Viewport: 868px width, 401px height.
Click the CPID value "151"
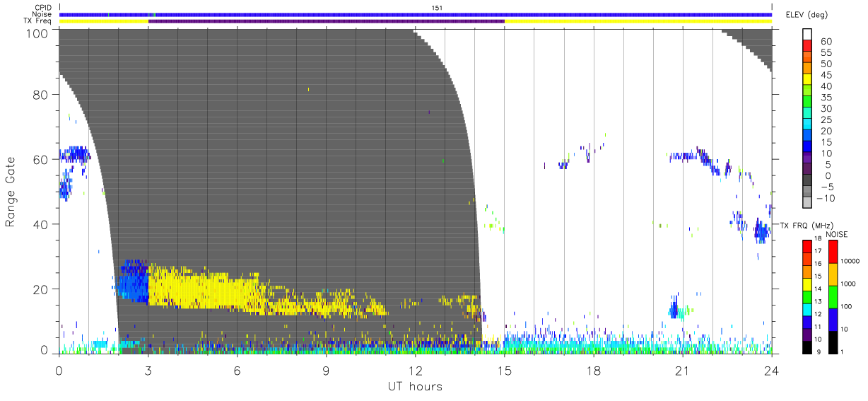tap(437, 8)
